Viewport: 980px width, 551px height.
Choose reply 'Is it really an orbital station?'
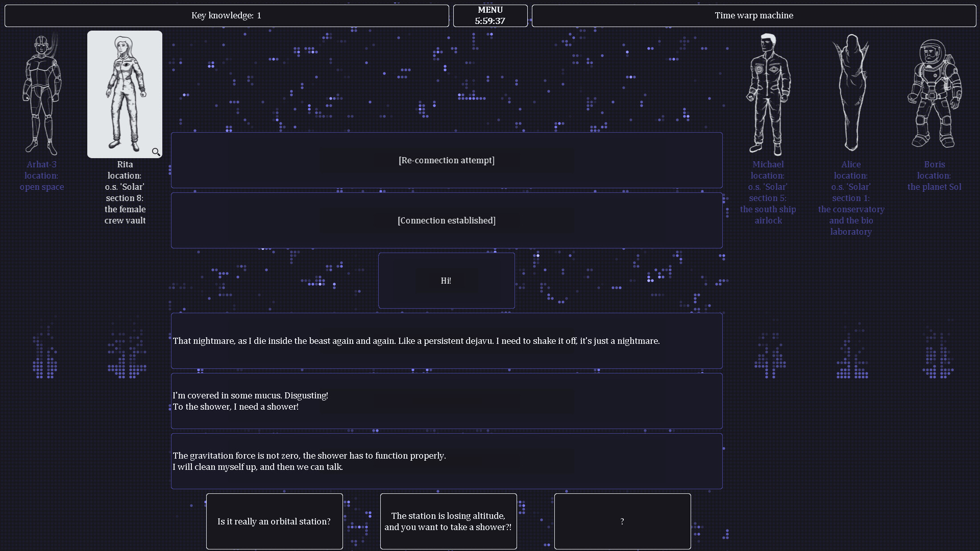(274, 521)
